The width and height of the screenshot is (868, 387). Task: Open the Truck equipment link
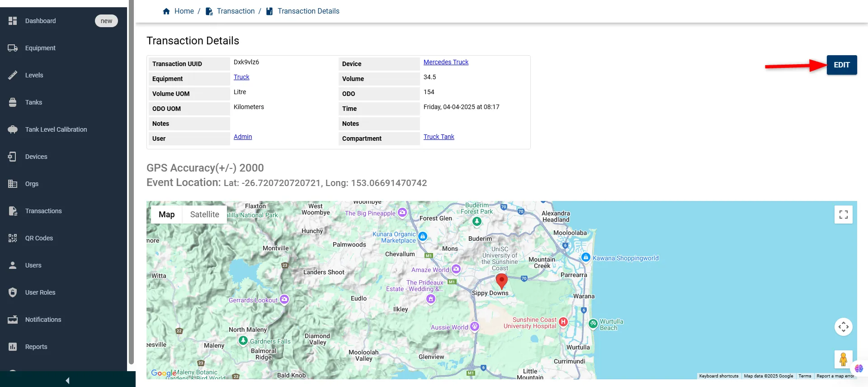241,77
